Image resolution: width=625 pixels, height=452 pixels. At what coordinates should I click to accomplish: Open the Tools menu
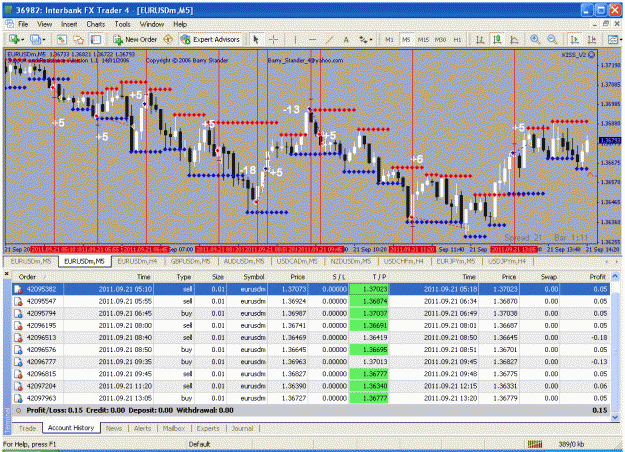click(x=122, y=24)
